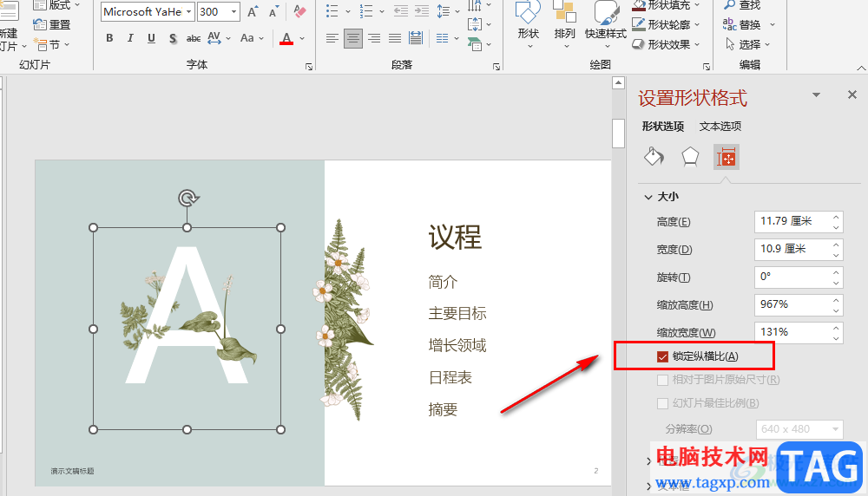The width and height of the screenshot is (868, 496).
Task: Toggle italic formatting
Action: (x=130, y=38)
